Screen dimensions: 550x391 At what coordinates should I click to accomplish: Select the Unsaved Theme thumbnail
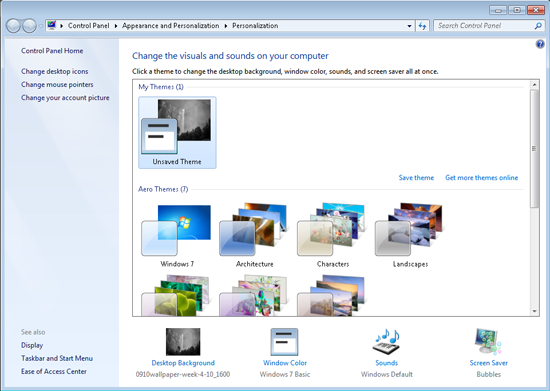(177, 133)
